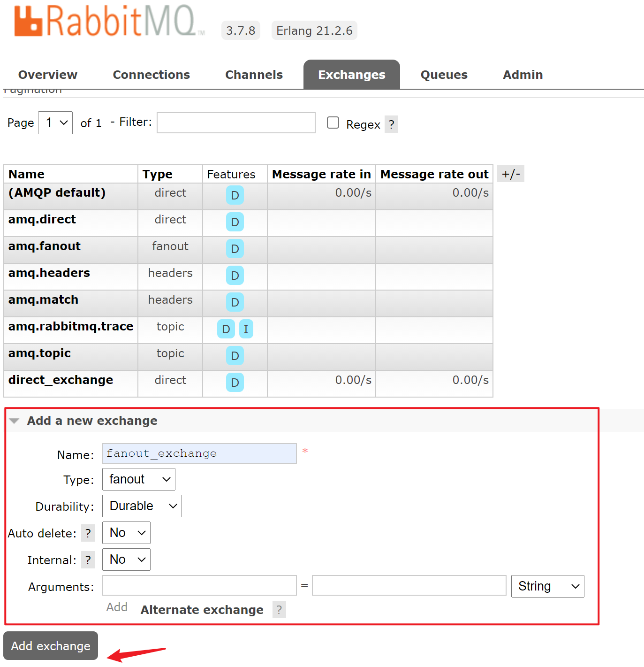The image size is (644, 667).
Task: Click the +/- column toggle button
Action: pyautogui.click(x=510, y=174)
